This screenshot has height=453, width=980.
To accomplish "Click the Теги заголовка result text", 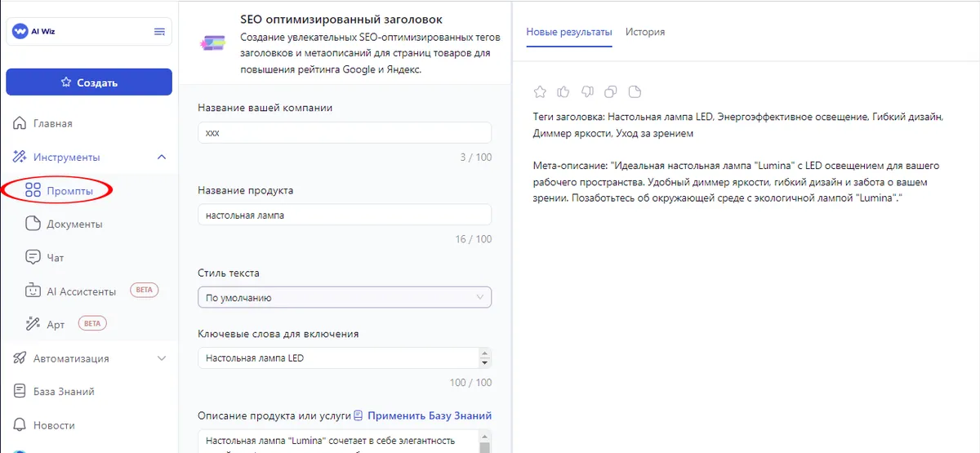I will click(738, 125).
